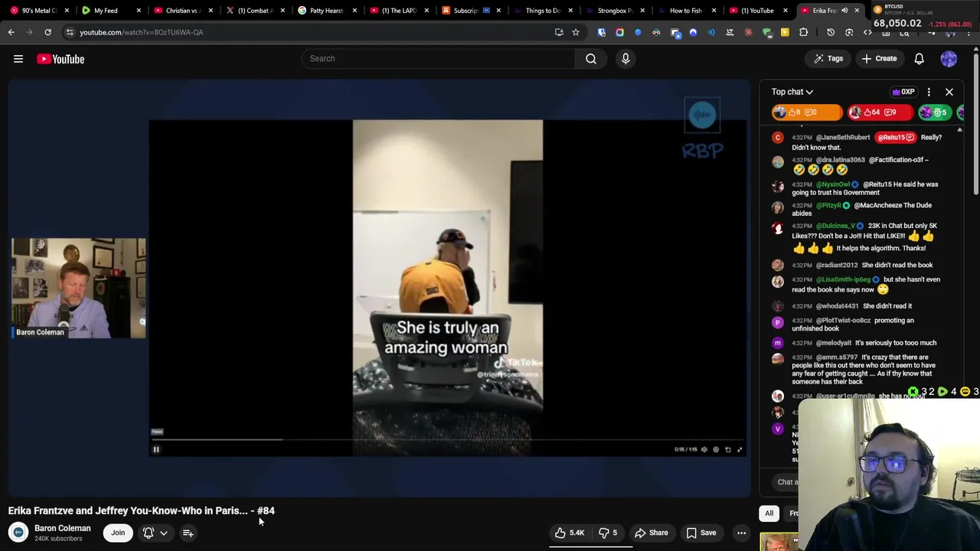The height and width of the screenshot is (551, 980).
Task: Toggle the subscription notification bell
Action: coord(149,533)
